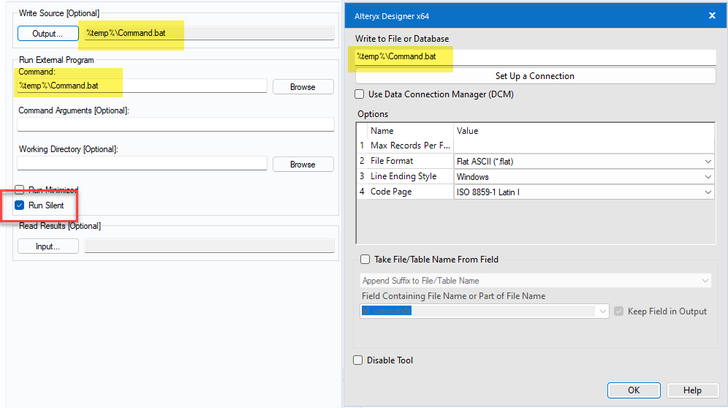Confirm the dialog with OK
This screenshot has height=408, width=728.
point(633,390)
